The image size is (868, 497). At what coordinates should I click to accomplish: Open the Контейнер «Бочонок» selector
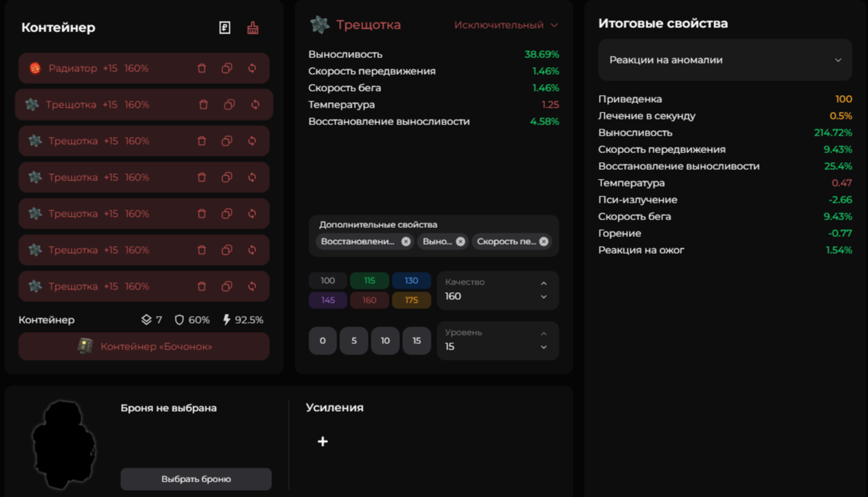coord(144,347)
